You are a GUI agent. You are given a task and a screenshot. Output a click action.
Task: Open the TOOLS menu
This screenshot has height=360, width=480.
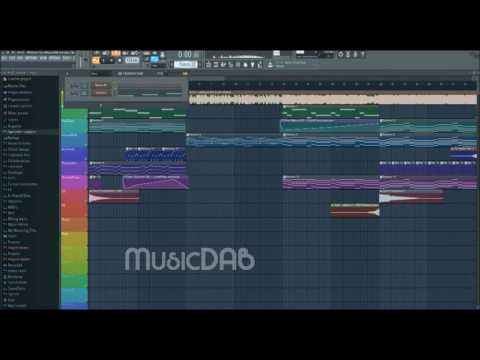[x=67, y=58]
